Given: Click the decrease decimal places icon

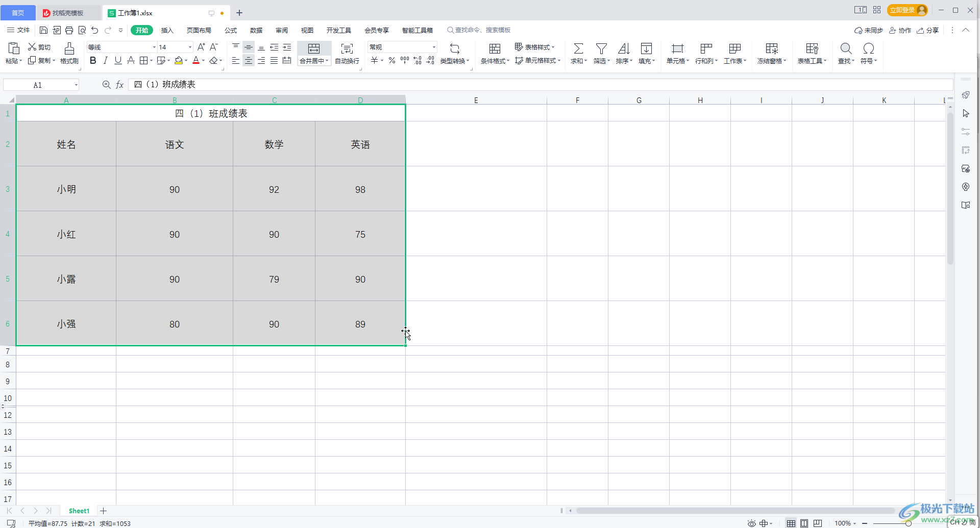Looking at the screenshot, I should tap(430, 61).
